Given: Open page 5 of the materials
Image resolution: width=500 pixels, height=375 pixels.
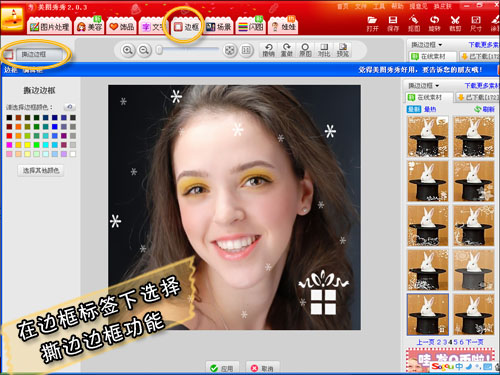Looking at the screenshot, I should (x=456, y=342).
